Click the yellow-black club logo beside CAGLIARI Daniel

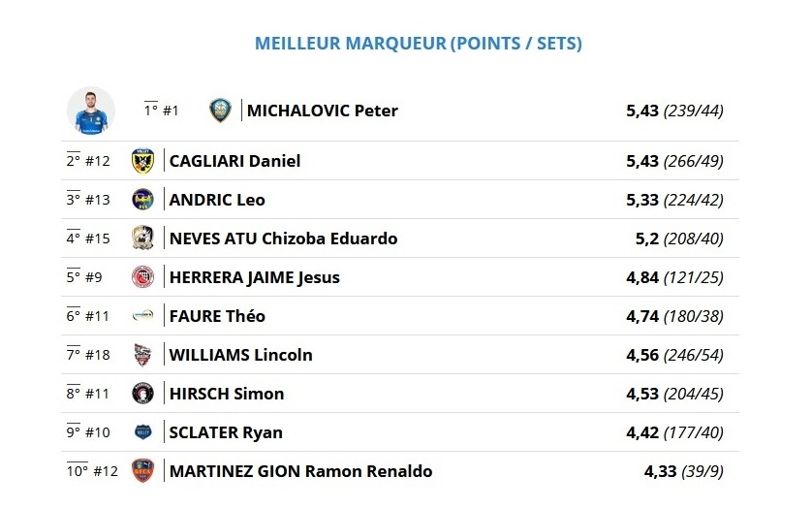tap(143, 161)
